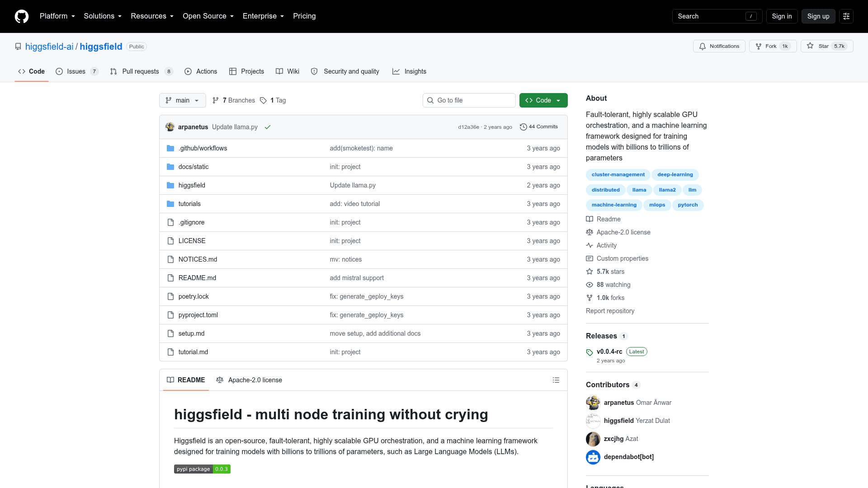Click the pypi package 0.0.3 badge
This screenshot has width=868, height=488.
point(202,469)
